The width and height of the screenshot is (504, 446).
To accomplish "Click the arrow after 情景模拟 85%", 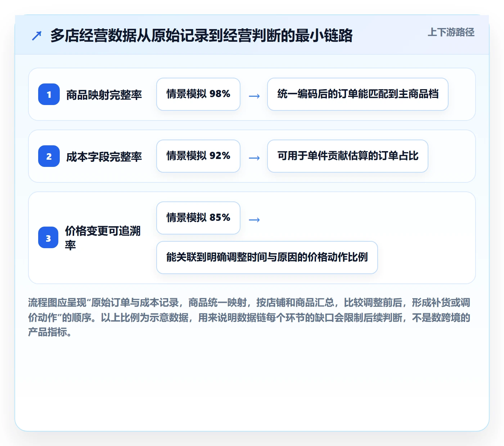I will point(254,220).
